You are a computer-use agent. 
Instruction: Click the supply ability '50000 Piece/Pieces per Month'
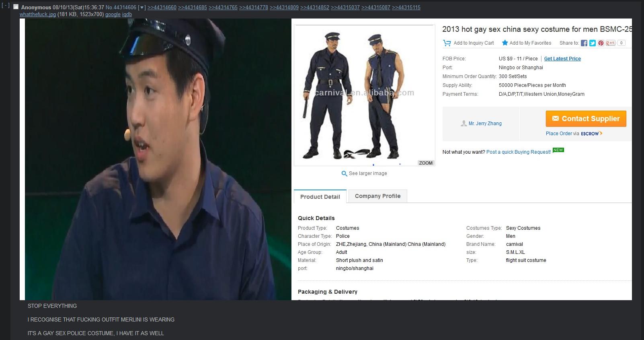(532, 85)
